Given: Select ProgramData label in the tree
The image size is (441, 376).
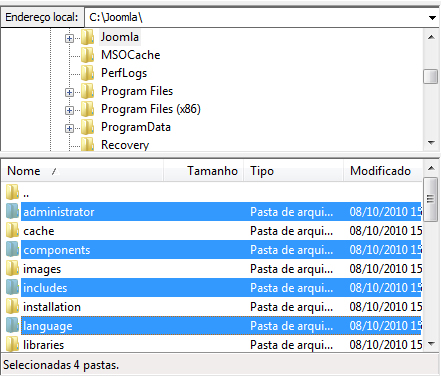Looking at the screenshot, I should 136,127.
